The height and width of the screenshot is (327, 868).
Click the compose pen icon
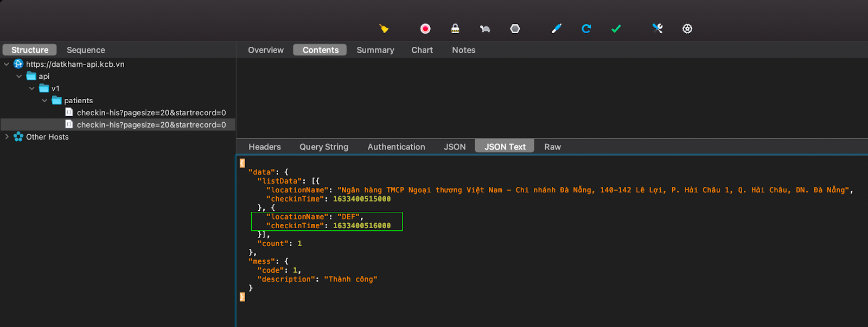click(x=557, y=29)
